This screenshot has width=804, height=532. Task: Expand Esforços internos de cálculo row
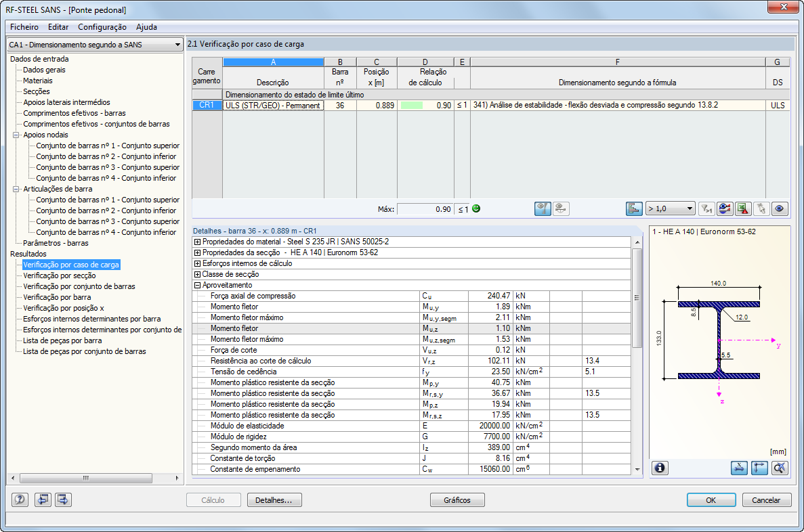tap(197, 263)
